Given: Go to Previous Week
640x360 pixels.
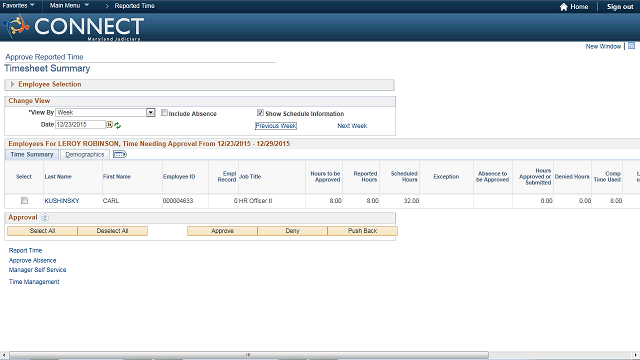Looking at the screenshot, I should pos(276,126).
